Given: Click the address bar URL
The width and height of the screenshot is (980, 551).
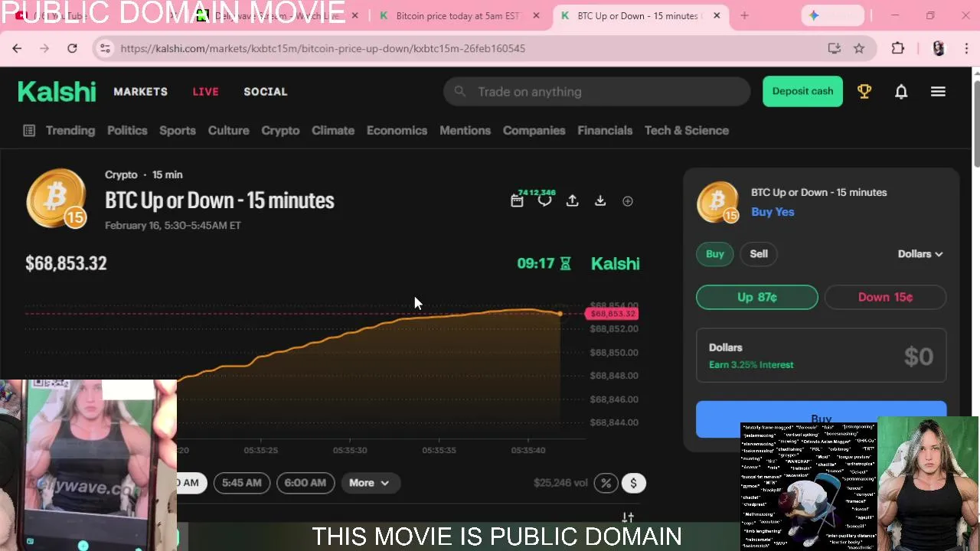Looking at the screenshot, I should pyautogui.click(x=322, y=48).
